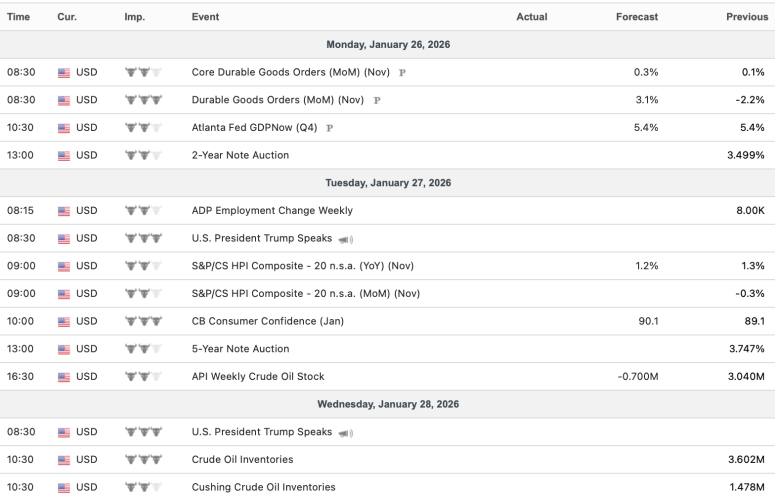Click the preliminary 'P' icon beside Durable Goods Orders (MoM)
This screenshot has height=496, width=775.
click(x=377, y=100)
